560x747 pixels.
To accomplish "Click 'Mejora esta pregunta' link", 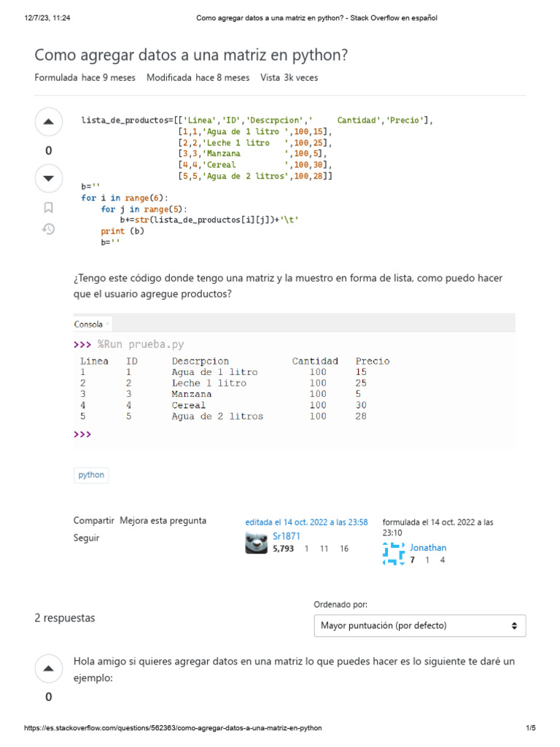I will click(163, 520).
